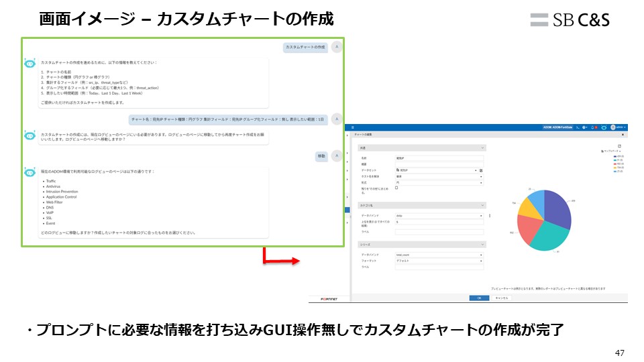644x362 pixels.
Task: Open the 形式 chart type dropdown
Action: pyautogui.click(x=438, y=182)
